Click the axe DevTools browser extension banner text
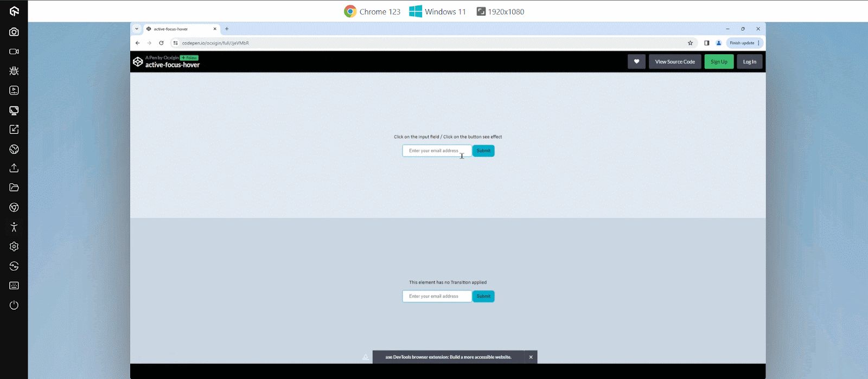The image size is (868, 379). (448, 357)
